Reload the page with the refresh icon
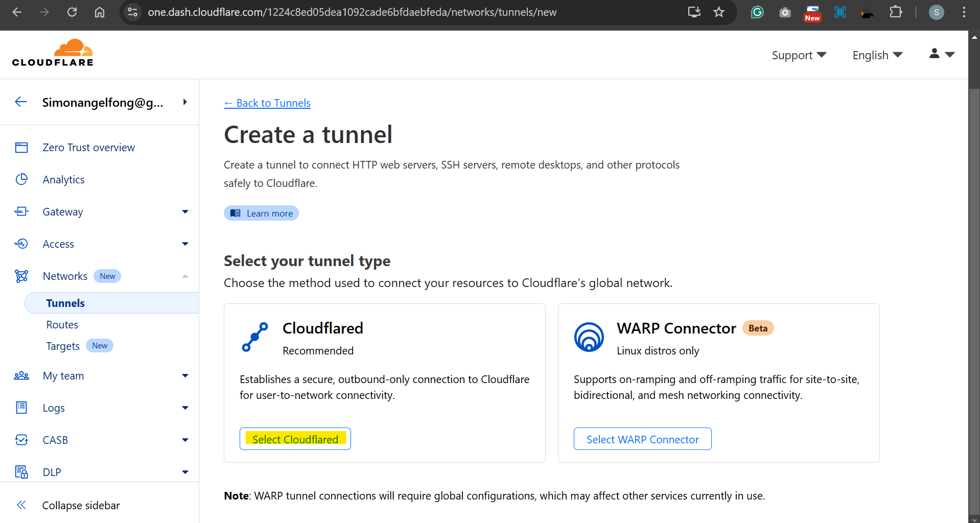 pos(72,12)
